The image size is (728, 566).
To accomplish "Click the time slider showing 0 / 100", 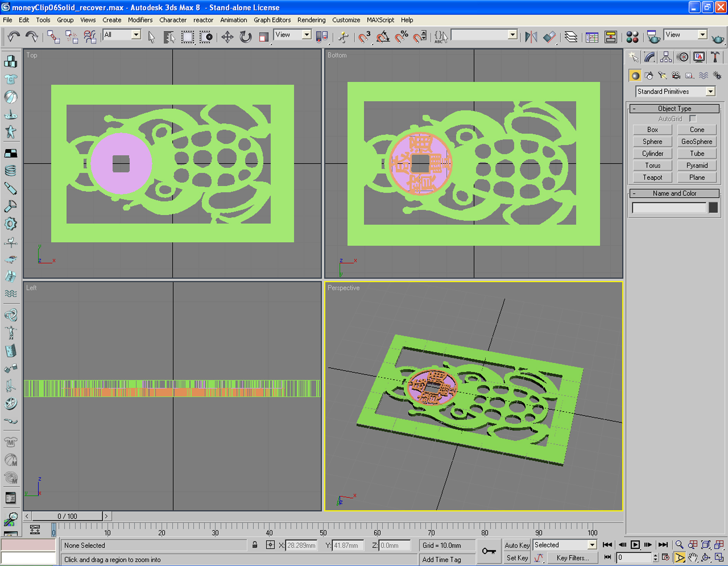I will click(67, 516).
